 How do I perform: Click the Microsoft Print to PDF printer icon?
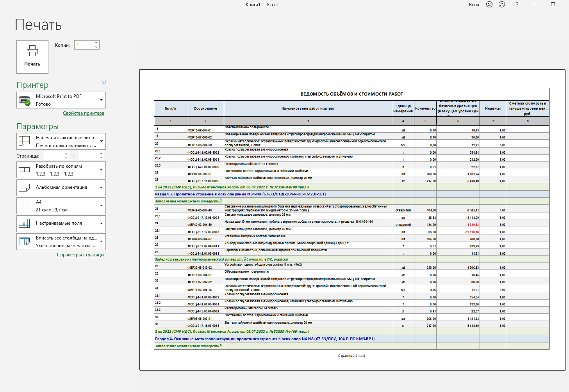(25, 100)
